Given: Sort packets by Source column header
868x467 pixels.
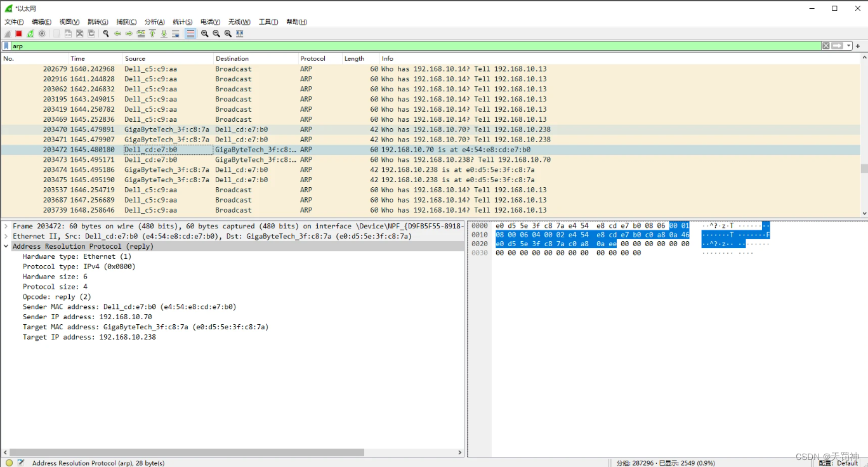Looking at the screenshot, I should click(168, 58).
